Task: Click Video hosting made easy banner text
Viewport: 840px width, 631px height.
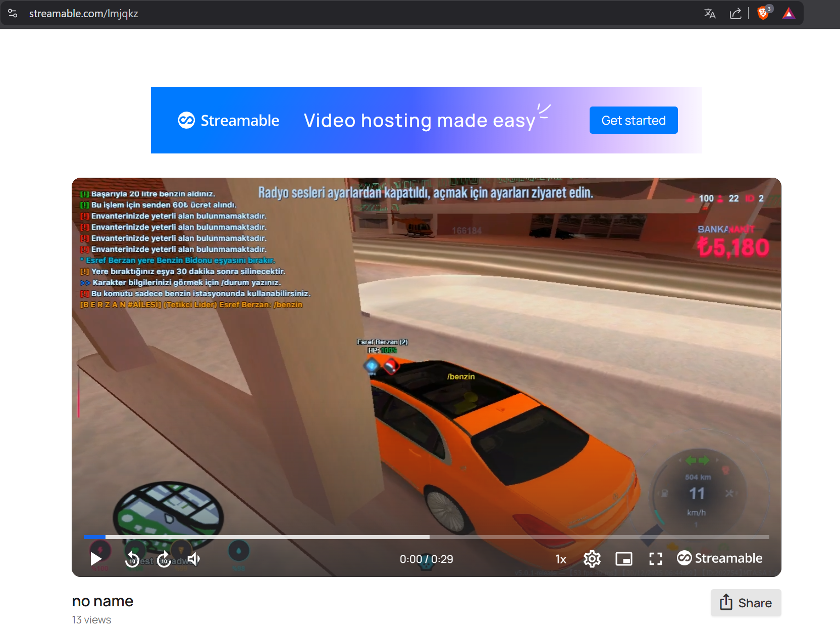Action: tap(419, 121)
